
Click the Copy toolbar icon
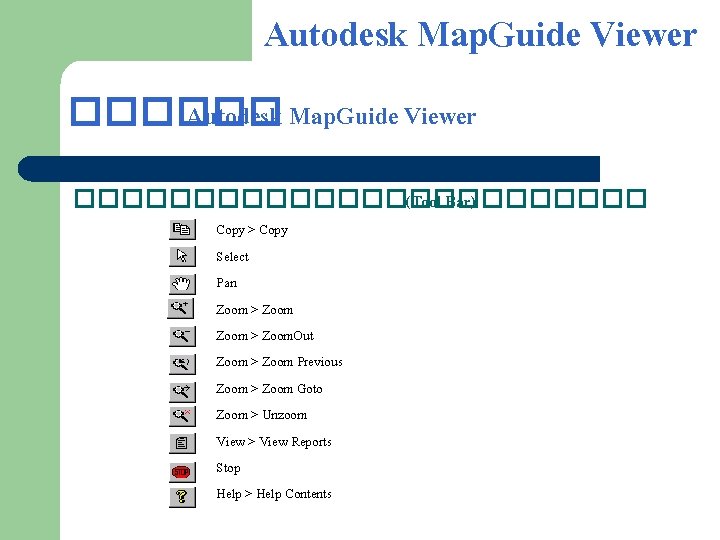[182, 229]
